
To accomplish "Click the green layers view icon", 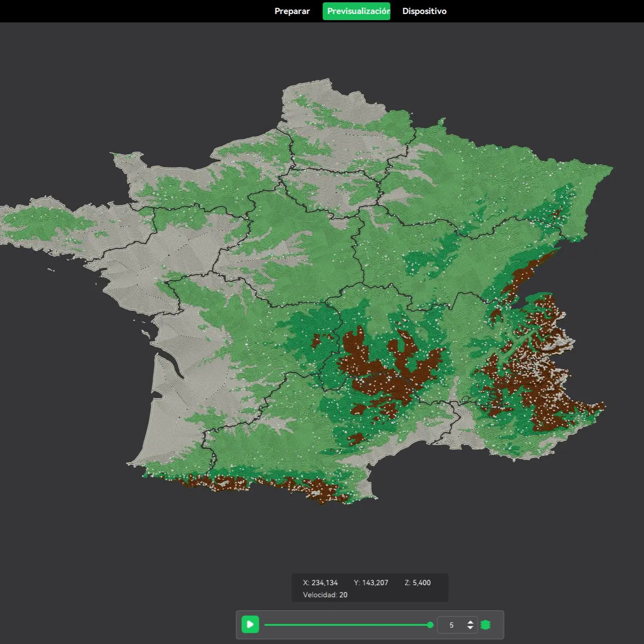I will coord(485,625).
